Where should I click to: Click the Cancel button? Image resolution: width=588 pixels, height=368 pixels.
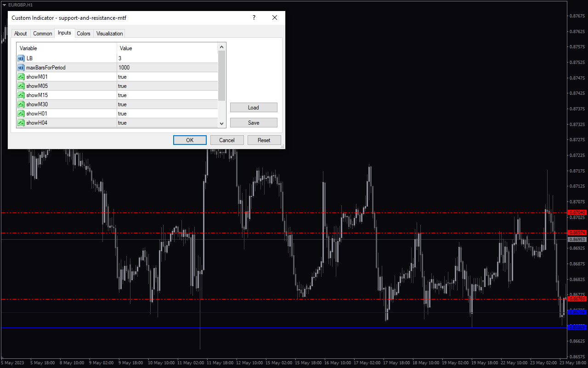click(227, 140)
